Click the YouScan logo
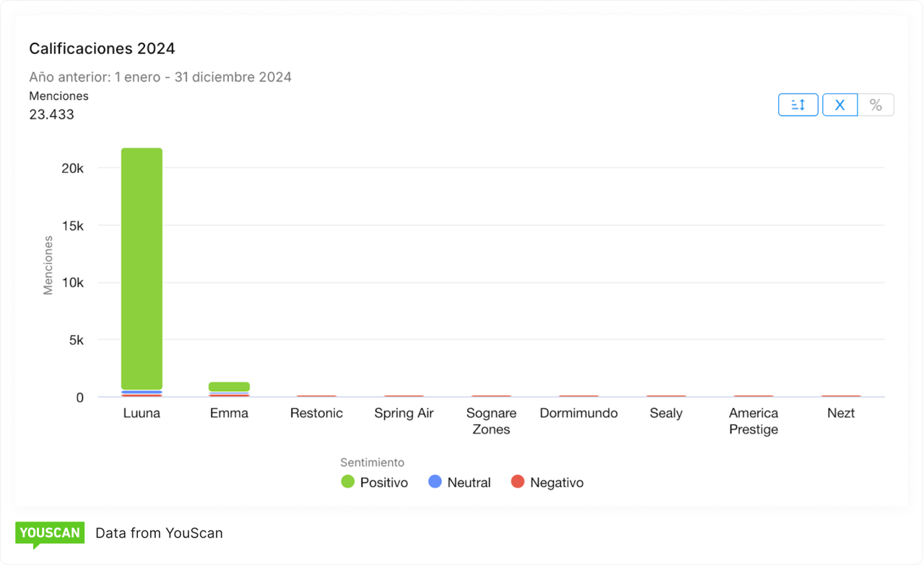 click(x=49, y=534)
